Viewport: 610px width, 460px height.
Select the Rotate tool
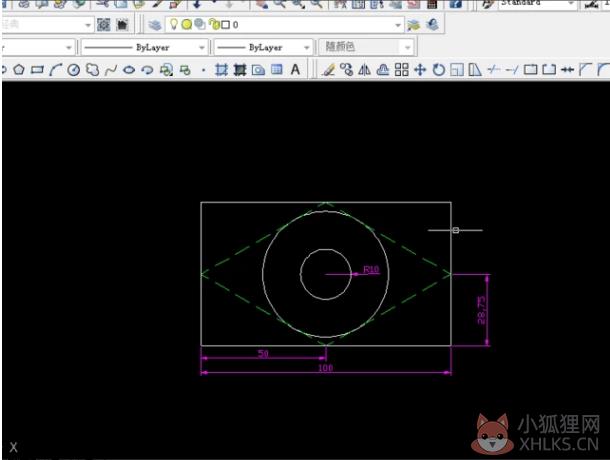439,70
